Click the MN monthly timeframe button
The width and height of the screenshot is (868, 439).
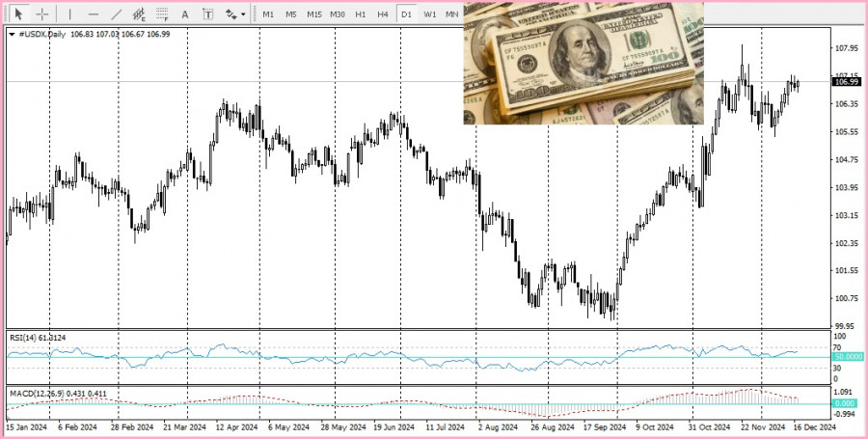point(451,14)
